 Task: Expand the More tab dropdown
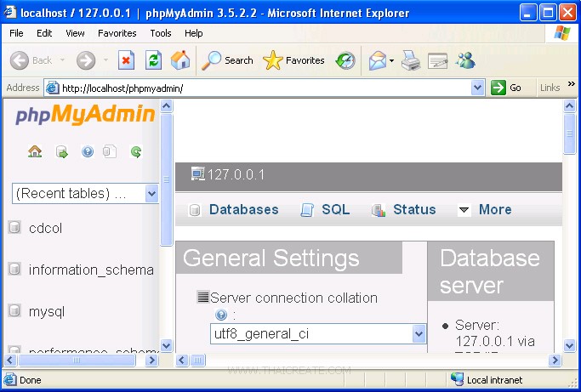click(x=486, y=210)
